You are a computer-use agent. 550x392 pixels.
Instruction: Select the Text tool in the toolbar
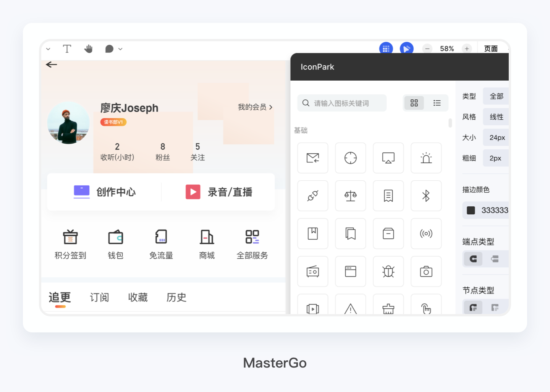click(x=67, y=49)
